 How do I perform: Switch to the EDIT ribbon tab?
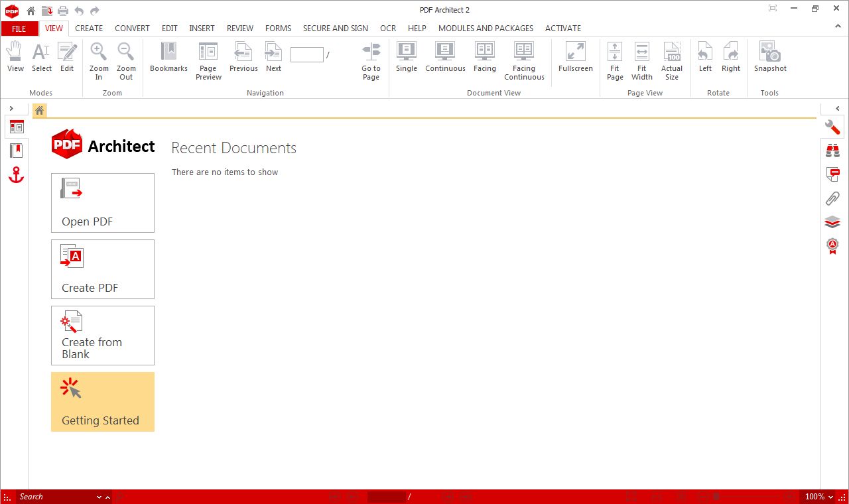pos(170,29)
